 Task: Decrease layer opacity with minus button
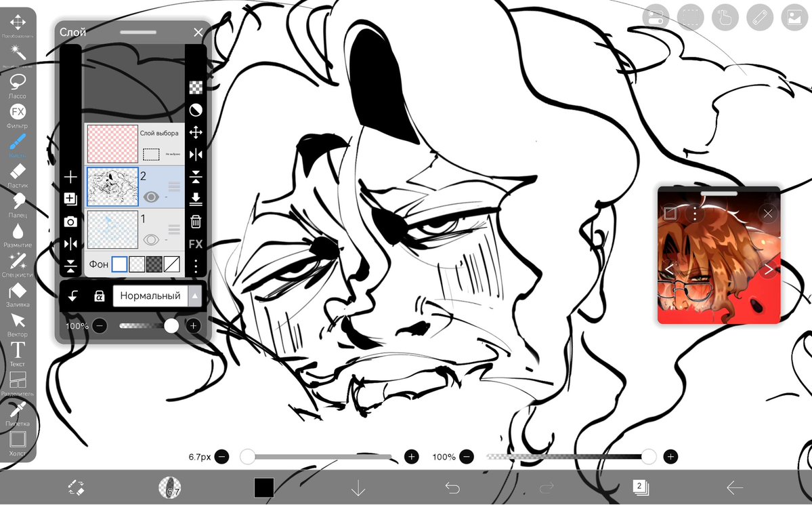100,325
